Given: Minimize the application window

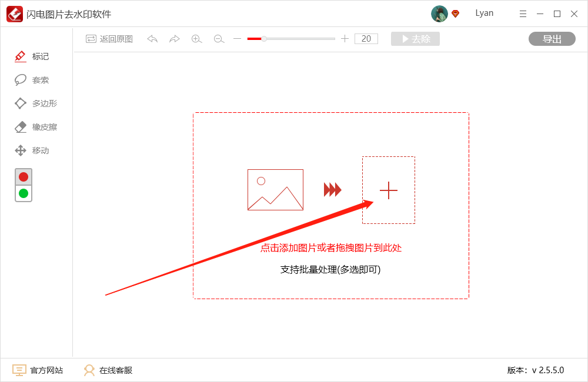Looking at the screenshot, I should [540, 14].
